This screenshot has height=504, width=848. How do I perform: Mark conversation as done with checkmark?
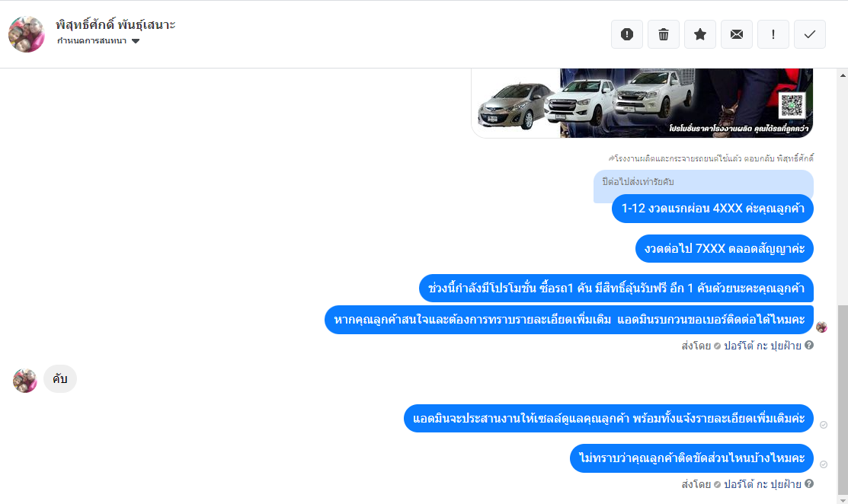(x=810, y=34)
